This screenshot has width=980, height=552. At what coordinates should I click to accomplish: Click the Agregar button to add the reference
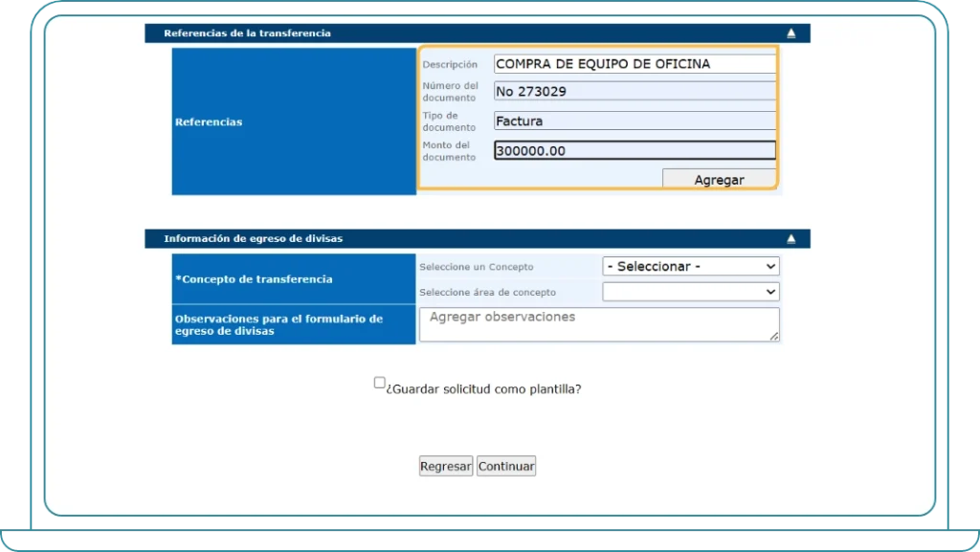720,179
